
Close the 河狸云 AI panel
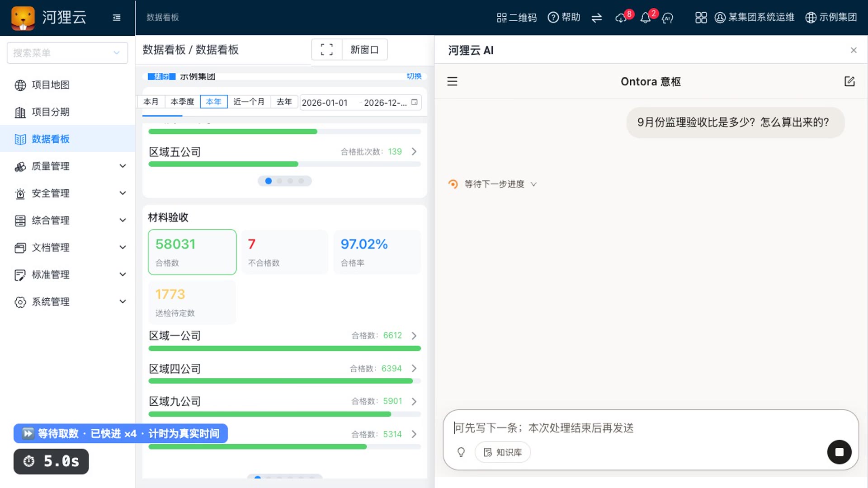[x=854, y=50]
